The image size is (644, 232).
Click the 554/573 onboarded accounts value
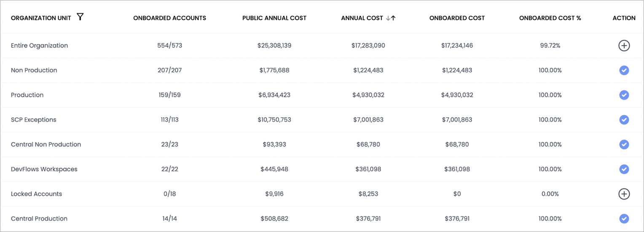169,46
